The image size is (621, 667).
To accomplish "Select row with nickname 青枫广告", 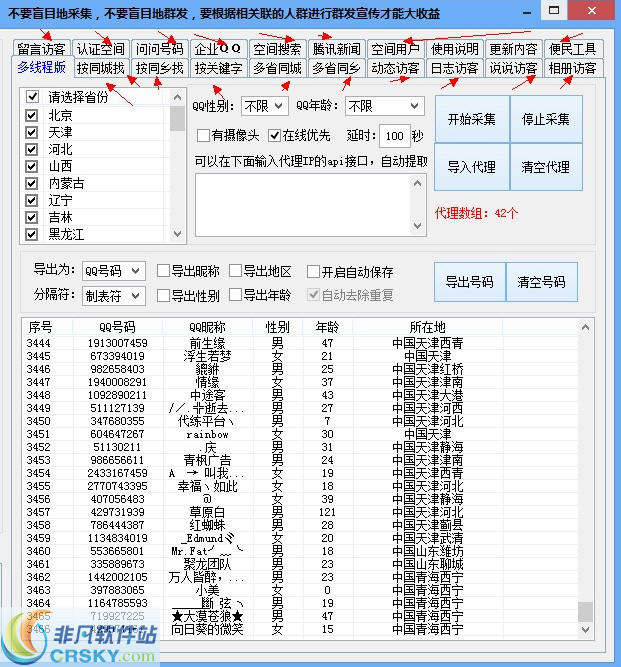I will [300, 460].
